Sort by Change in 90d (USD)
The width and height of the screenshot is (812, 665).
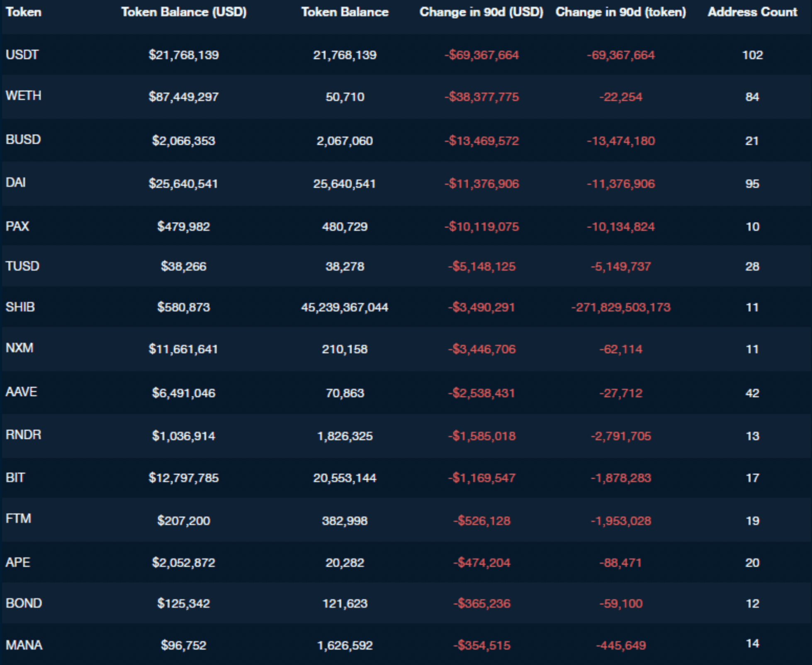click(x=481, y=12)
